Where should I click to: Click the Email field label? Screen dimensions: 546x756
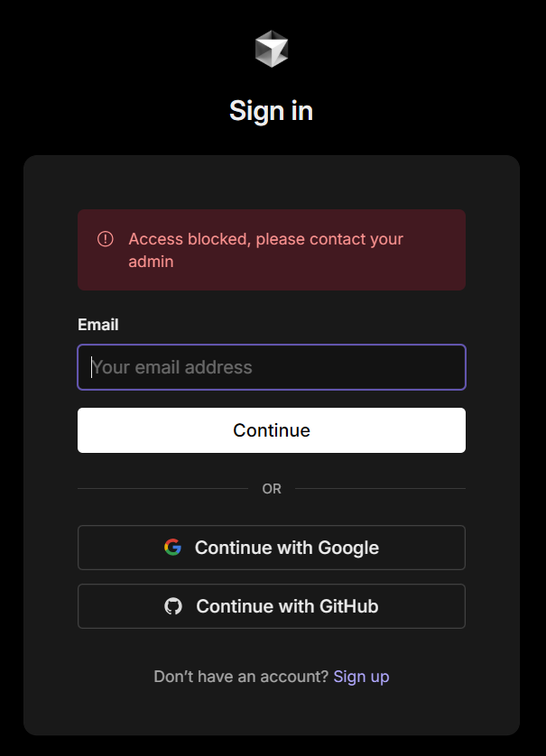pyautogui.click(x=97, y=325)
